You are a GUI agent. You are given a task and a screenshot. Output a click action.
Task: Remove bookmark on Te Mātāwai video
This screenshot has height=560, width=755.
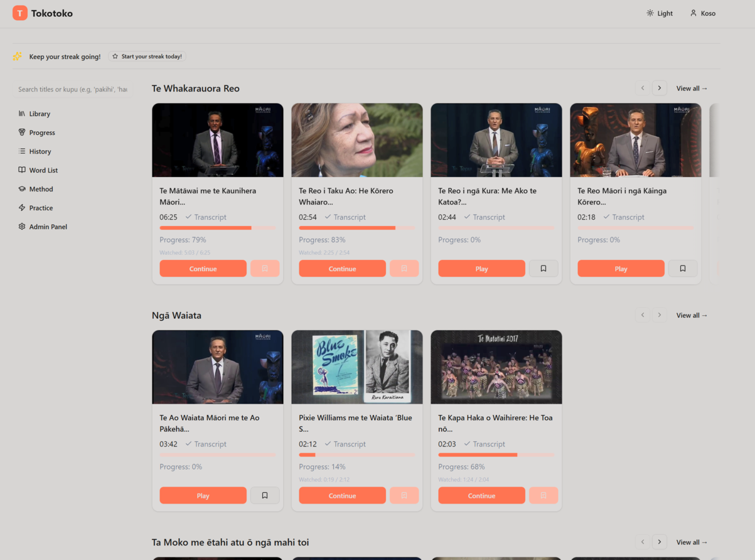click(265, 269)
